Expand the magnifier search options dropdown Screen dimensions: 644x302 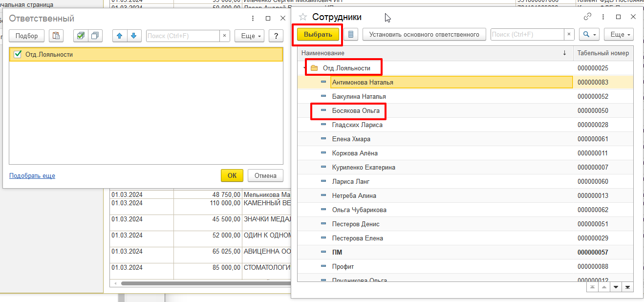589,35
